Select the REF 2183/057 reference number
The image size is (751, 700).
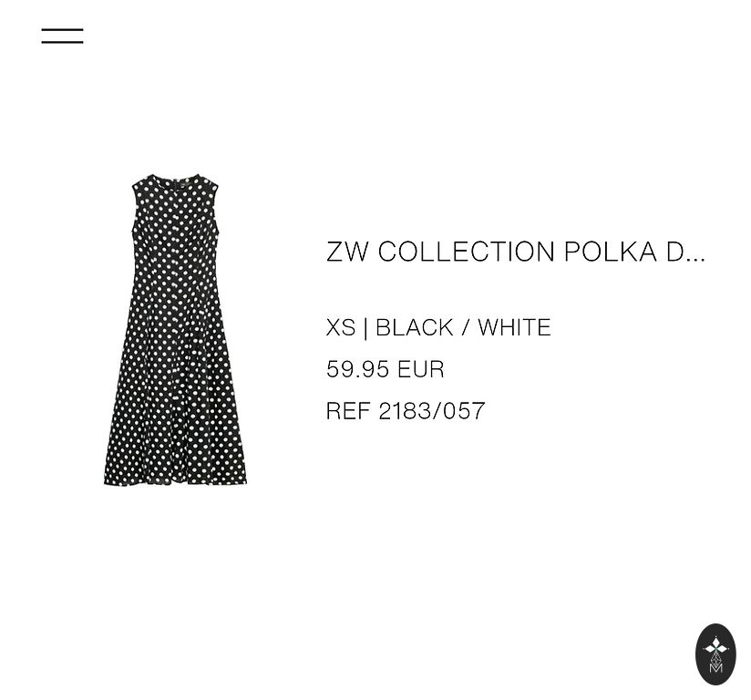pyautogui.click(x=406, y=411)
